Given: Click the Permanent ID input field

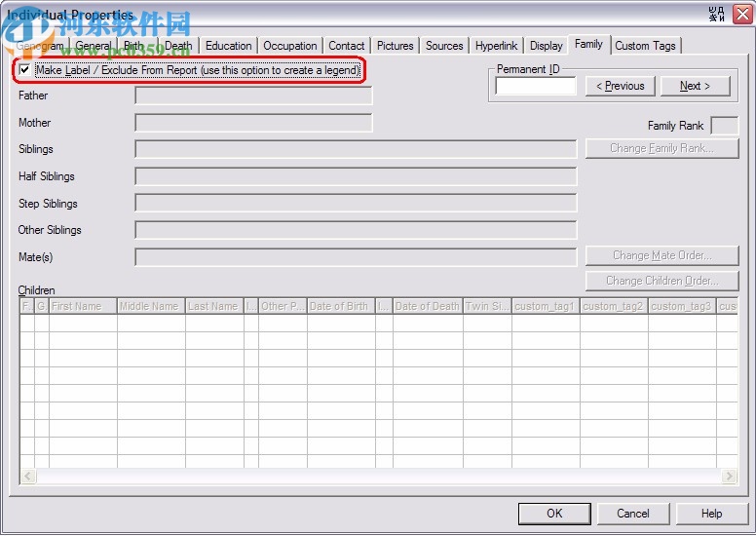Looking at the screenshot, I should click(x=536, y=86).
